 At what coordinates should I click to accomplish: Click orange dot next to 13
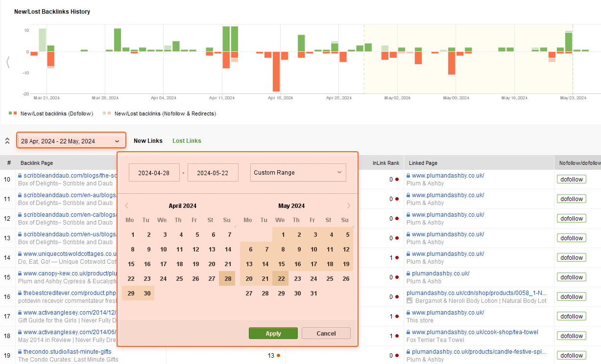click(x=278, y=356)
